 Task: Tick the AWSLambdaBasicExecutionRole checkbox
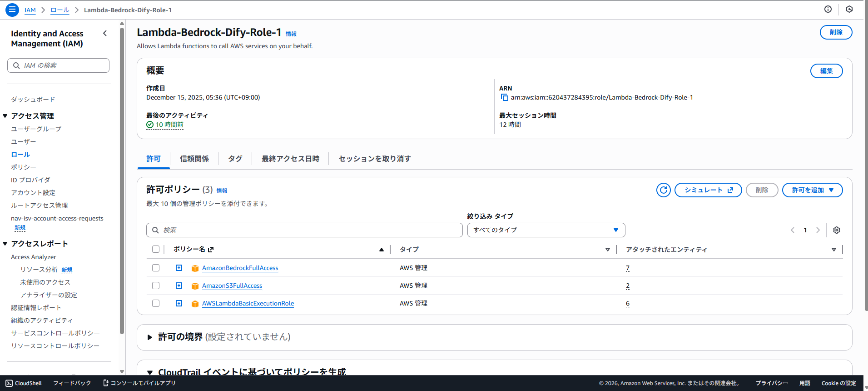pos(156,303)
